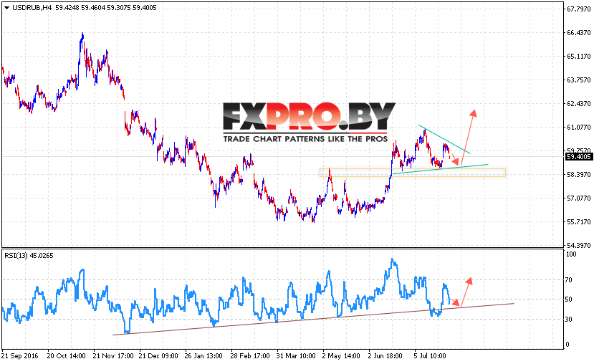
Task: Select price scale value 65.1170
Action: click(578, 57)
